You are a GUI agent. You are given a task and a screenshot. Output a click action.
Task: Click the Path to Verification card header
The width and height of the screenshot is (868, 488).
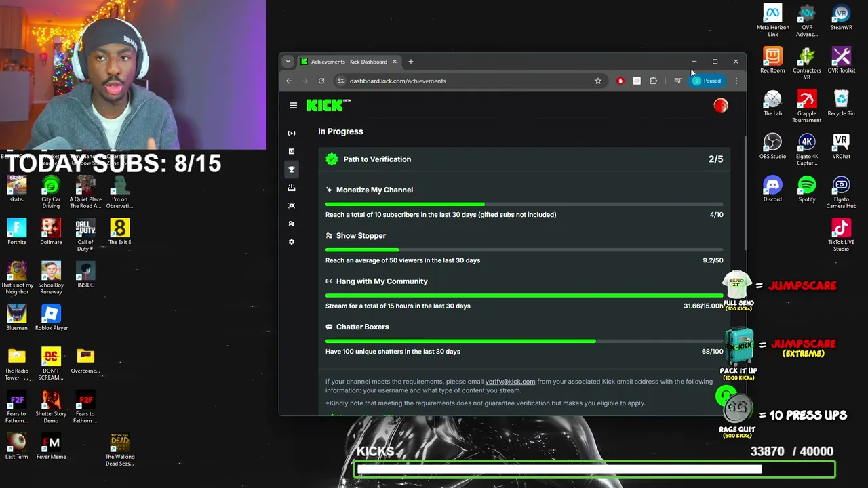tap(524, 159)
